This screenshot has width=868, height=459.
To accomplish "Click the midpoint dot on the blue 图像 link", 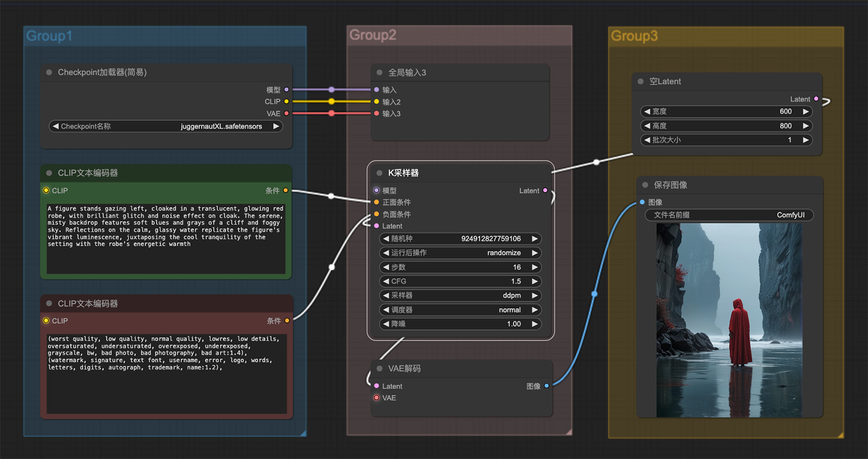I will (594, 294).
